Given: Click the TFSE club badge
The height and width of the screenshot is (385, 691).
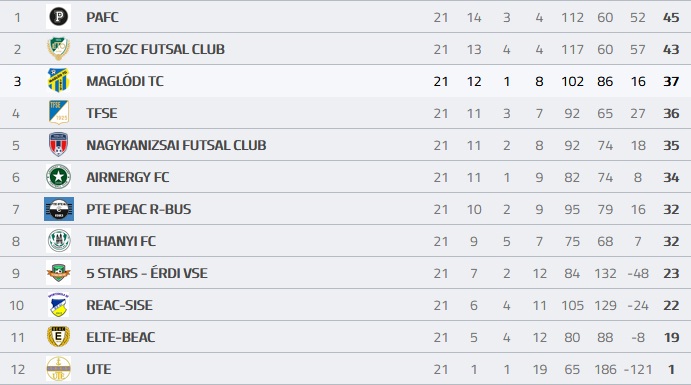Looking at the screenshot, I should [x=59, y=113].
